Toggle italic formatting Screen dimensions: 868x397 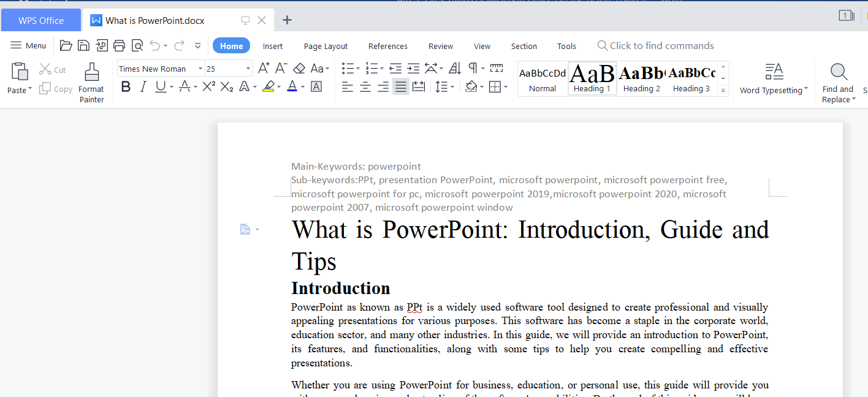(x=143, y=86)
